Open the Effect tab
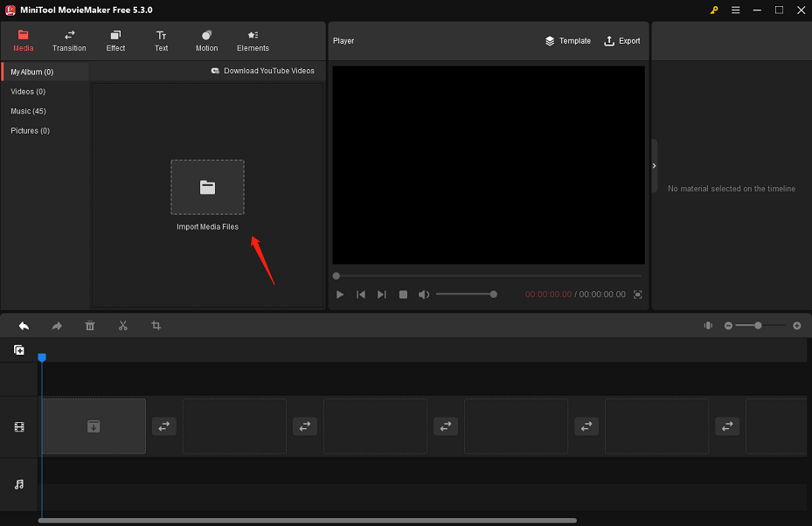This screenshot has width=812, height=526. (115, 41)
